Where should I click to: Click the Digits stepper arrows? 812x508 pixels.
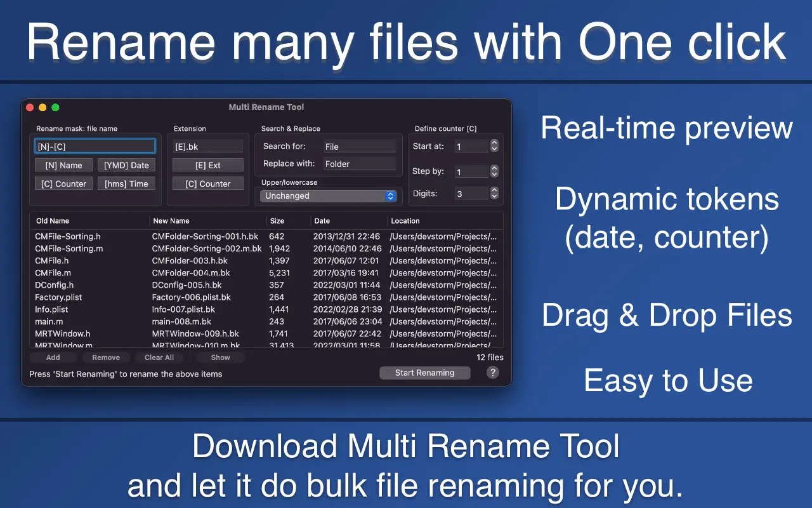pos(494,193)
